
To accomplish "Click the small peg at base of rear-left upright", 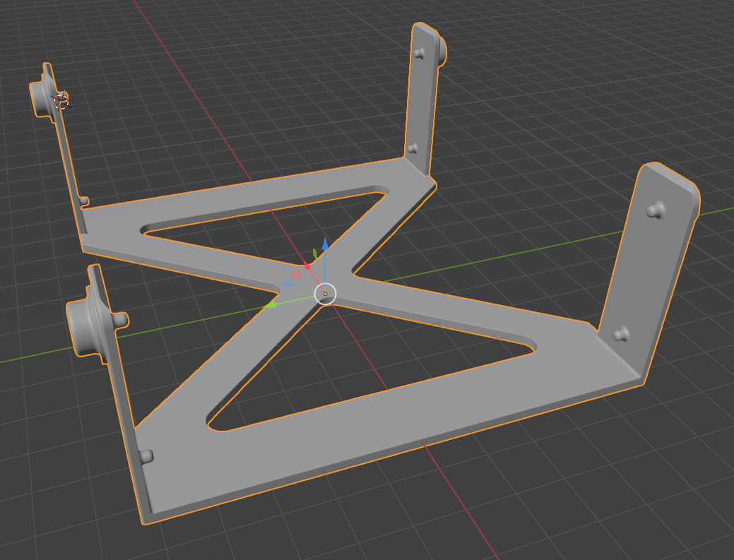I will (83, 201).
